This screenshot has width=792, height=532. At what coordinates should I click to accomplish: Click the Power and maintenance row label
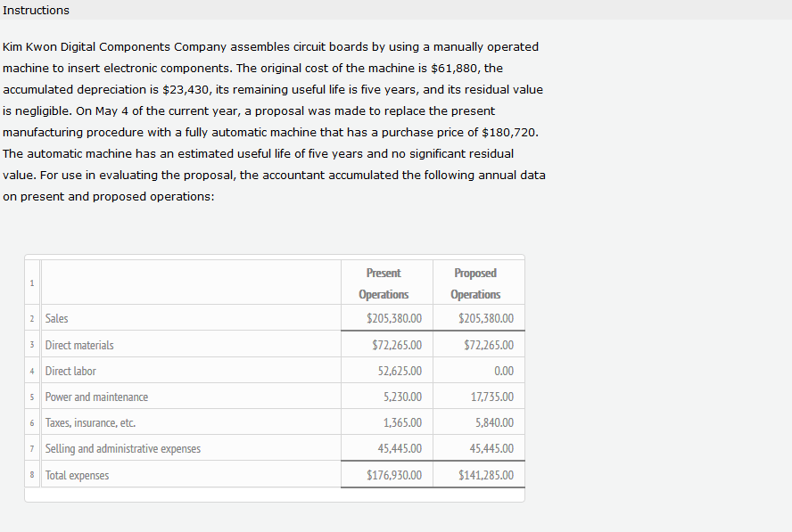[x=96, y=397]
